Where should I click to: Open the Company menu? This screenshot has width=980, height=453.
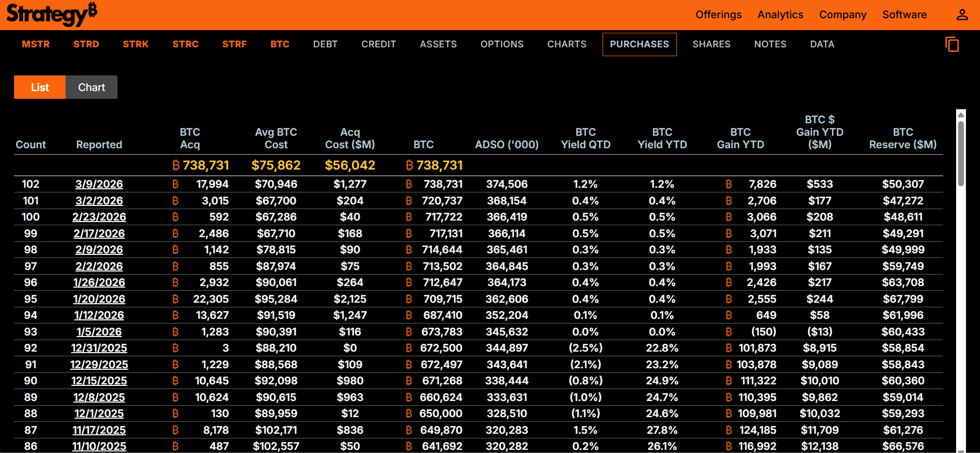[x=842, y=15]
